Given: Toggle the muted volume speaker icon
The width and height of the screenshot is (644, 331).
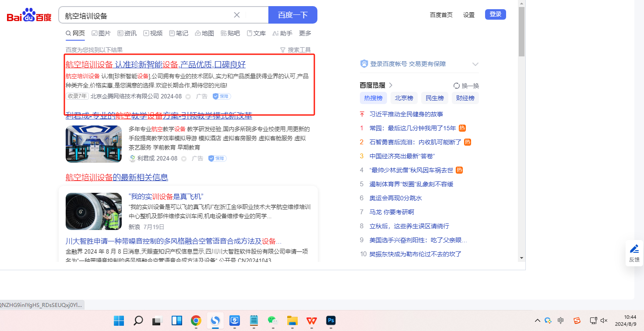Looking at the screenshot, I should pos(604,321).
